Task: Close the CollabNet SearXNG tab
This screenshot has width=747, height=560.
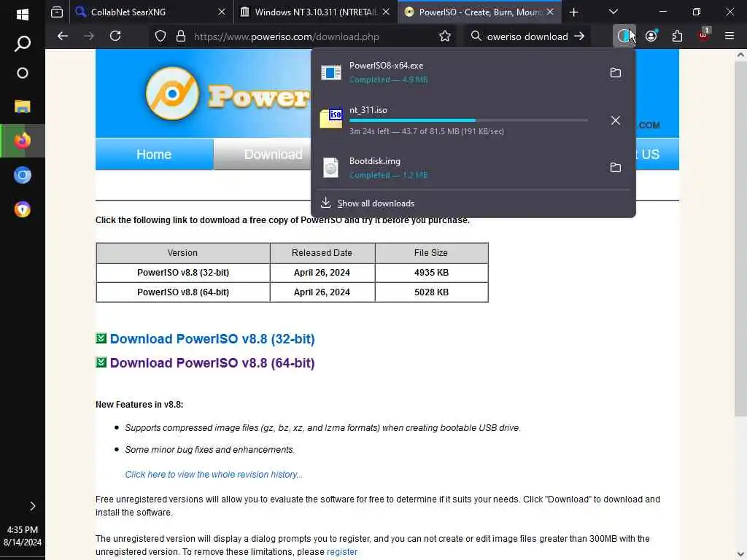Action: tap(222, 12)
